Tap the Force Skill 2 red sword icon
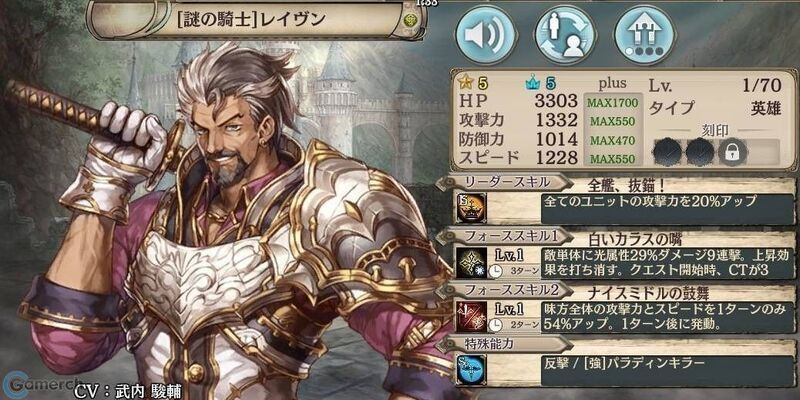Viewport: 800px width, 400px height. coord(470,316)
